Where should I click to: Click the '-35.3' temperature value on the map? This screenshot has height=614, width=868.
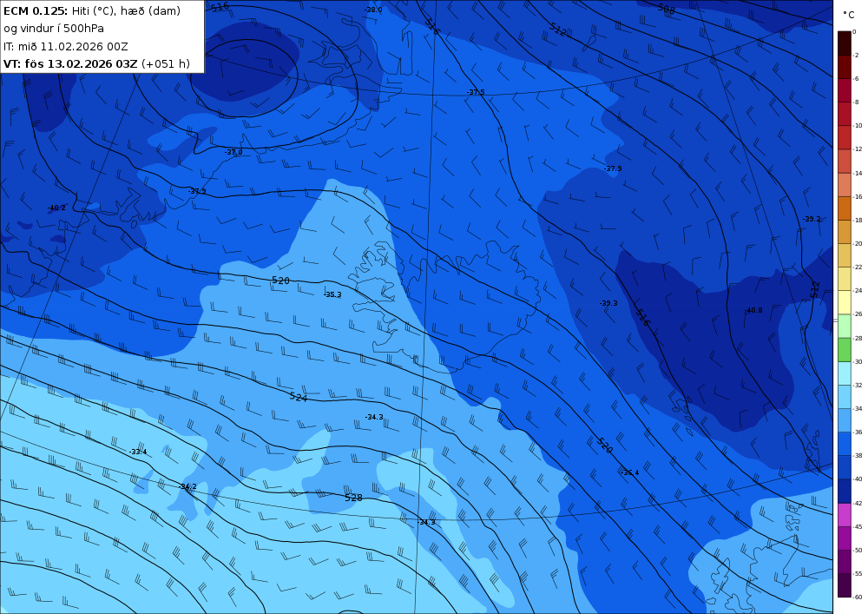(332, 294)
